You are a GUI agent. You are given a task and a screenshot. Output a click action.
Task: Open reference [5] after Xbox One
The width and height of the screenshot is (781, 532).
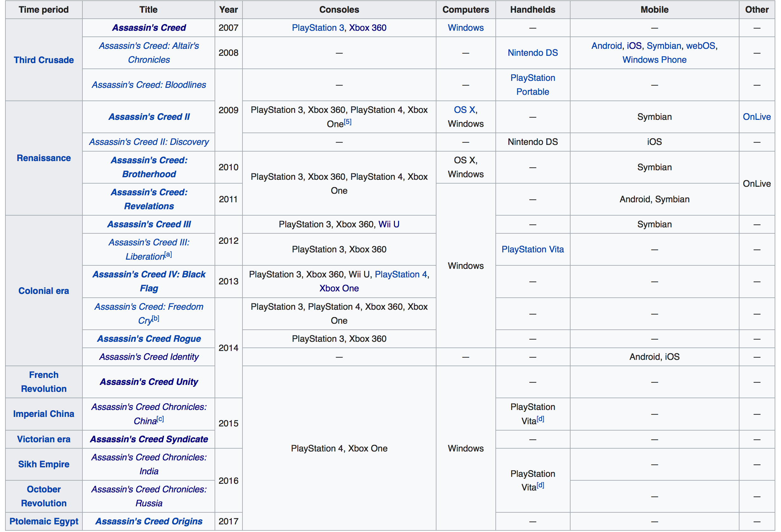pos(347,122)
